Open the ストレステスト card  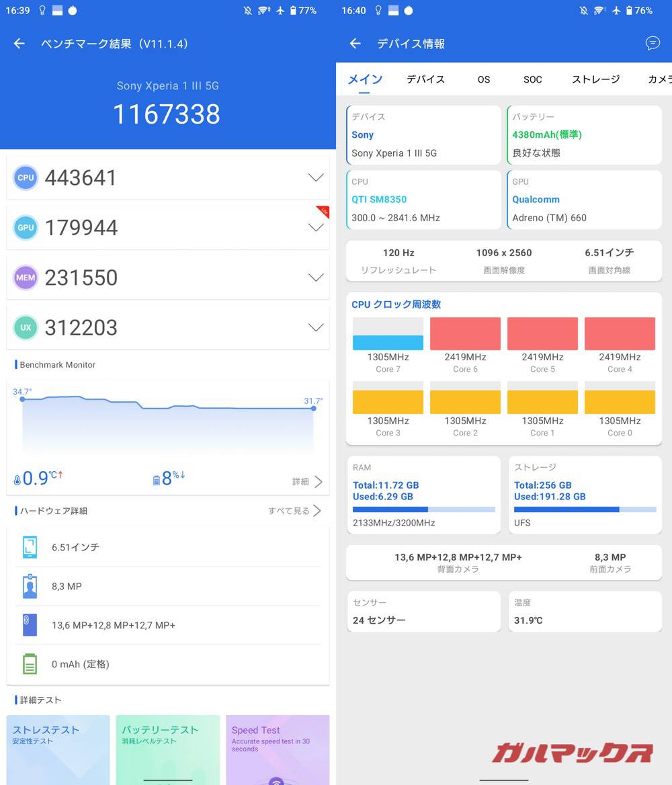tap(58, 749)
